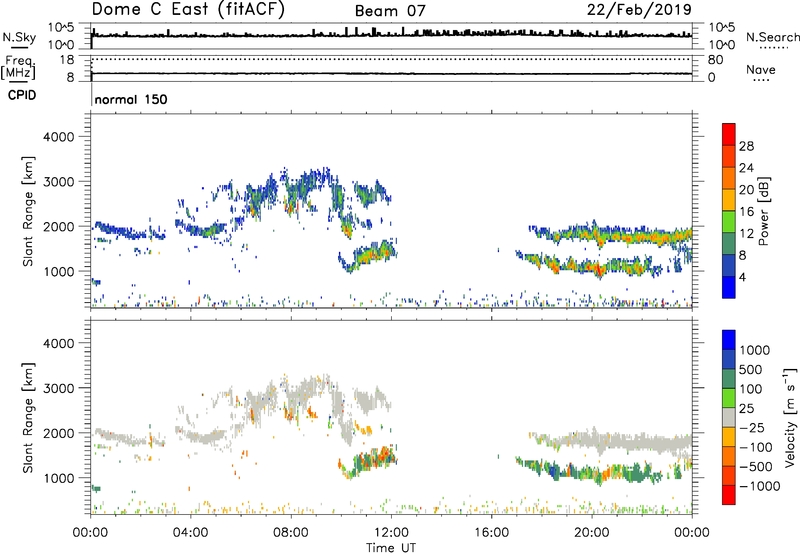The height and width of the screenshot is (554, 800).
Task: Click the "4" value on power colorbar
Action: coord(742,277)
